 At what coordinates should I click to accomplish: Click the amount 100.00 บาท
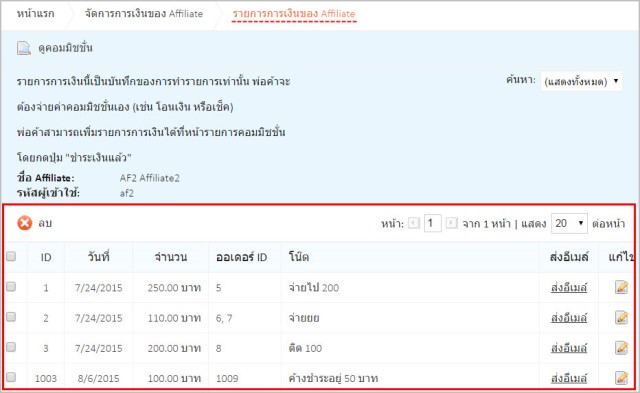(x=174, y=378)
